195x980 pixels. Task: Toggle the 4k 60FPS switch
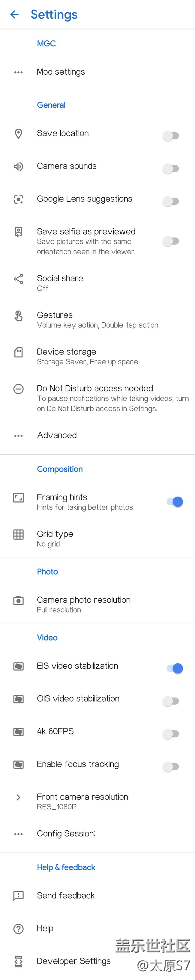coord(171,734)
